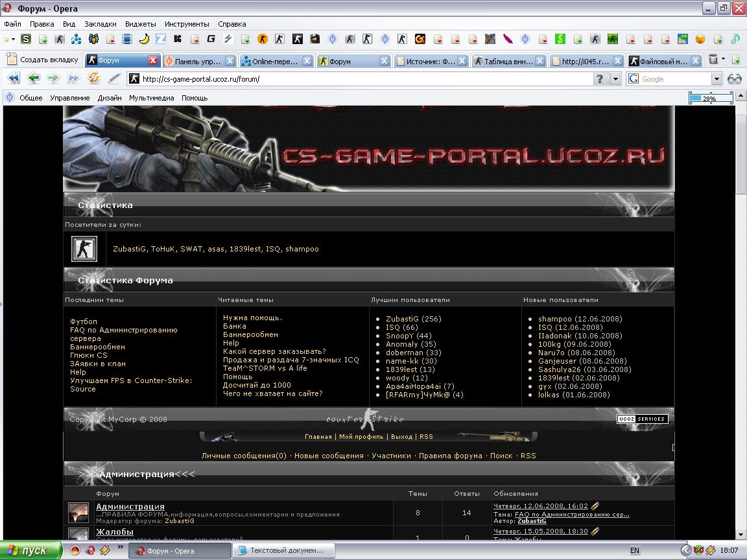This screenshot has width=747, height=560.
Task: Open the Закладки menu
Action: coord(100,24)
